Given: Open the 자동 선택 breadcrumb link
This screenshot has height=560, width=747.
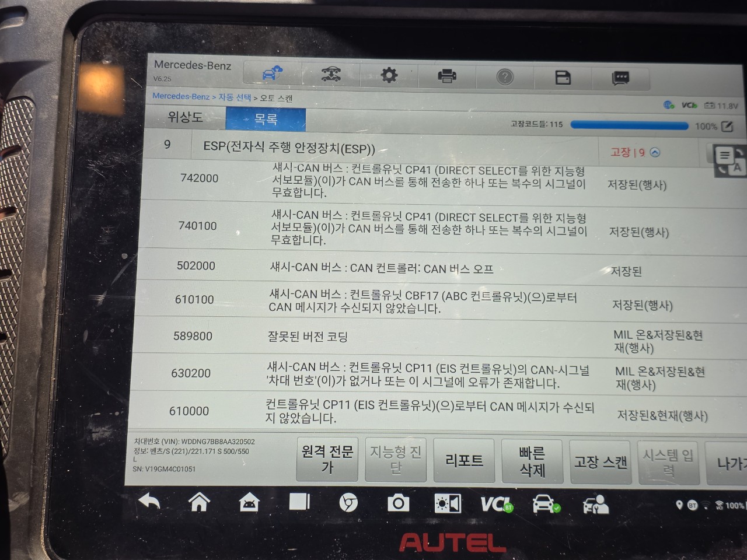Looking at the screenshot, I should click(235, 97).
